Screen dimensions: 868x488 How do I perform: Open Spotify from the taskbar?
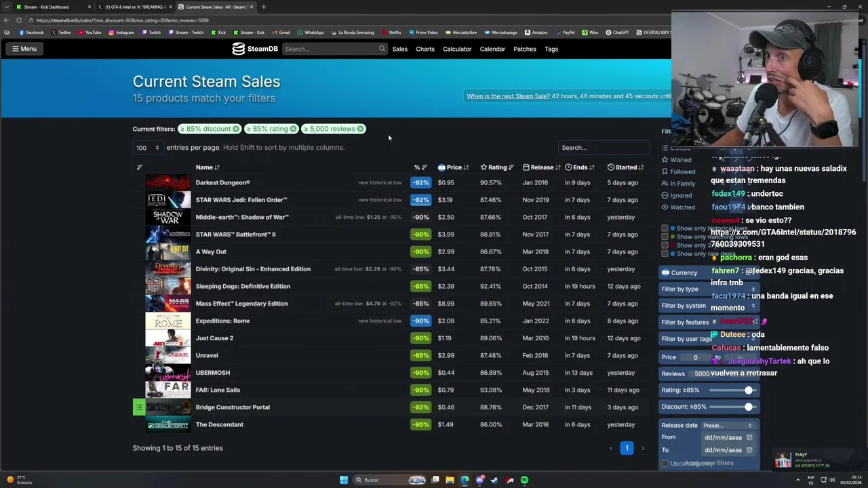[524, 480]
